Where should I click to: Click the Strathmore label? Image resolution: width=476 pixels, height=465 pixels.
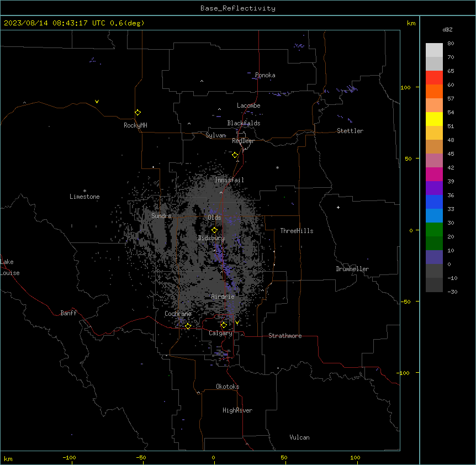pyautogui.click(x=285, y=336)
